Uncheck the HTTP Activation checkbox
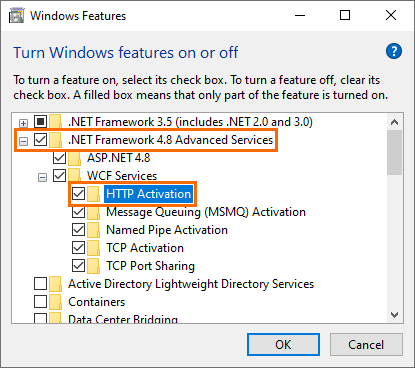This screenshot has width=415, height=368. click(x=79, y=194)
